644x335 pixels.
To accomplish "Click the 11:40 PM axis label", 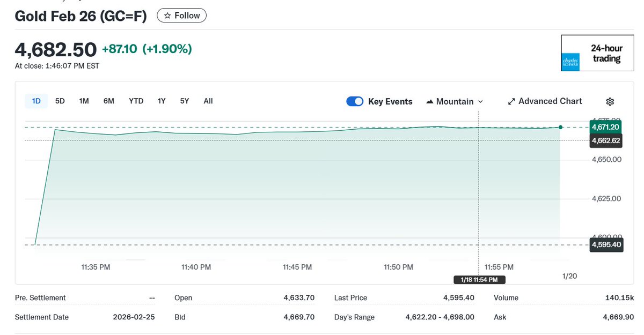I will pyautogui.click(x=196, y=267).
